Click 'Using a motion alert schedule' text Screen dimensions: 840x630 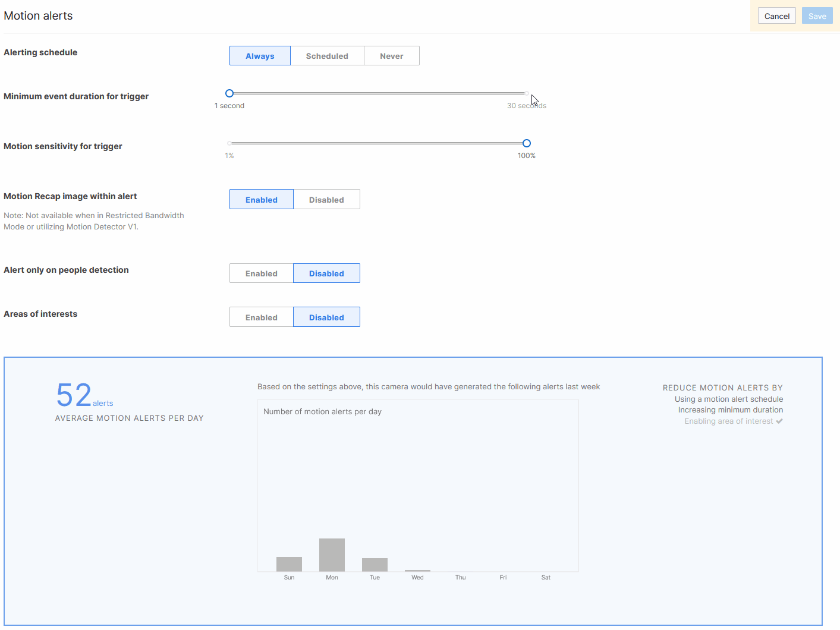[729, 399]
